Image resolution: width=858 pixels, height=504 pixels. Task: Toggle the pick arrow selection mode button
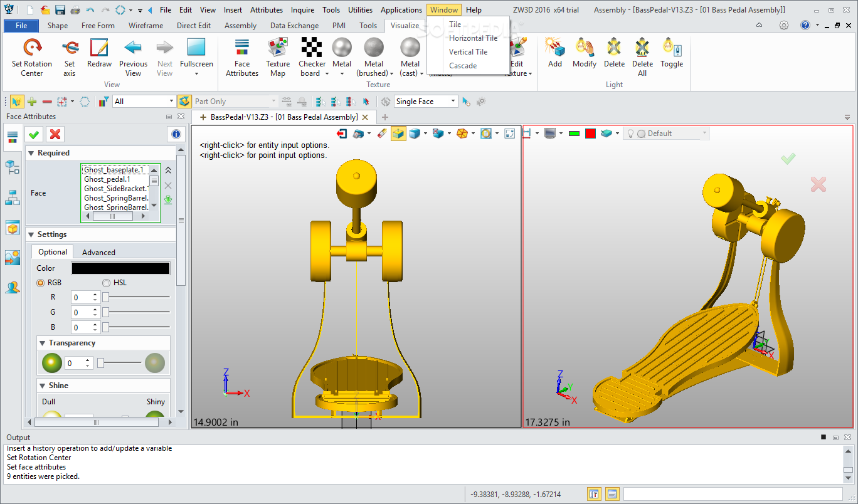click(16, 102)
